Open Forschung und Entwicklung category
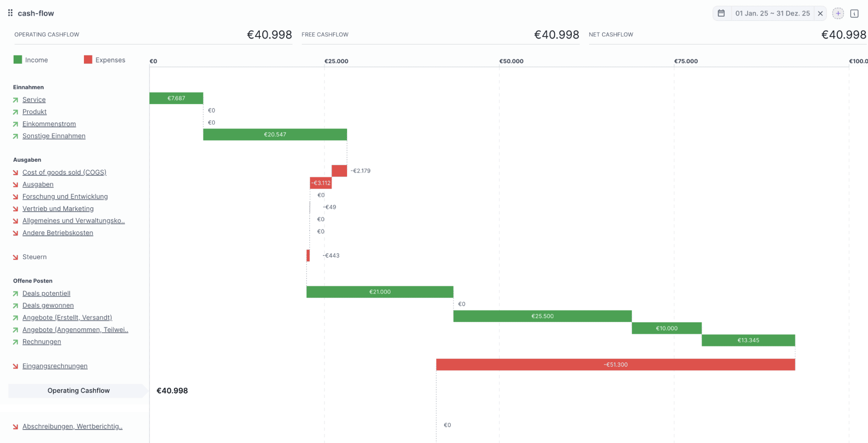This screenshot has width=868, height=443. coord(65,197)
